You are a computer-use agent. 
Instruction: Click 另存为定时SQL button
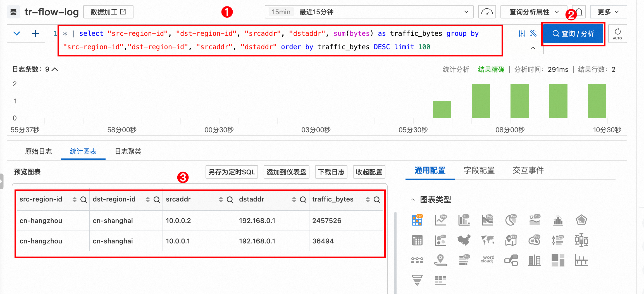point(232,172)
